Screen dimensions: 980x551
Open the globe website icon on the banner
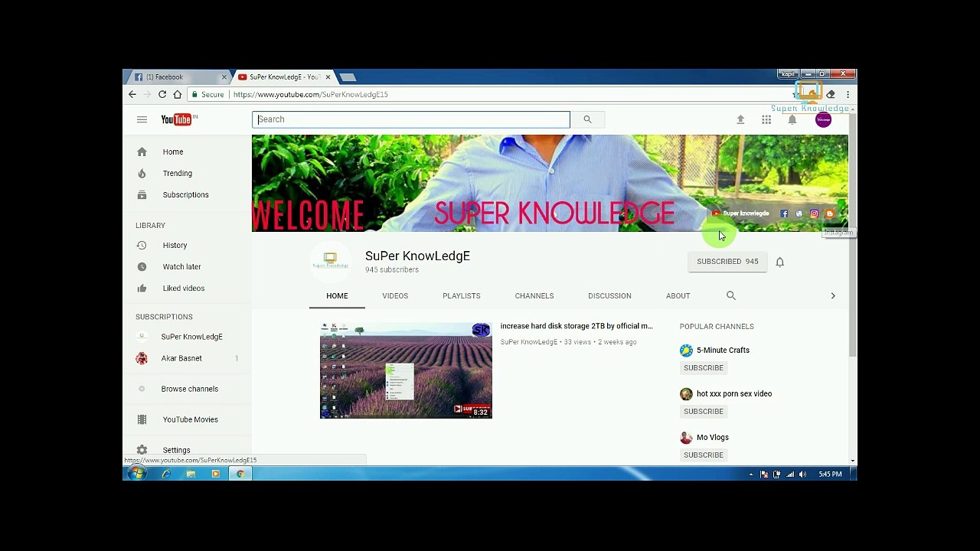(799, 214)
